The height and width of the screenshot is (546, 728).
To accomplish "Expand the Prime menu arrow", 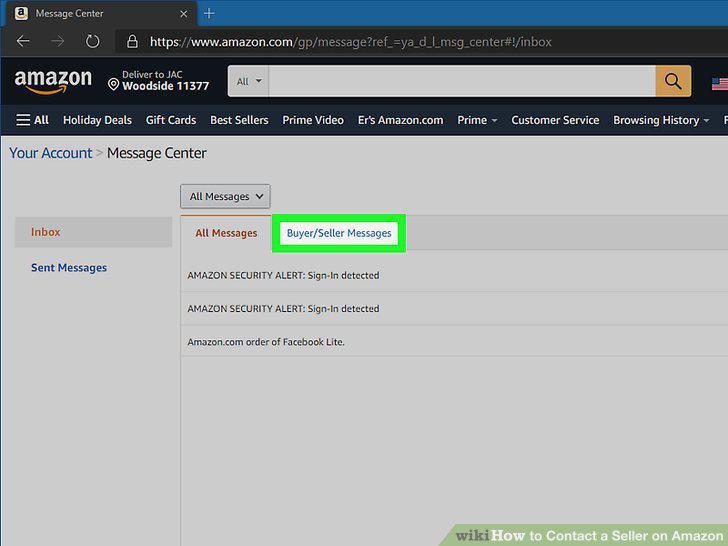I will pos(494,120).
